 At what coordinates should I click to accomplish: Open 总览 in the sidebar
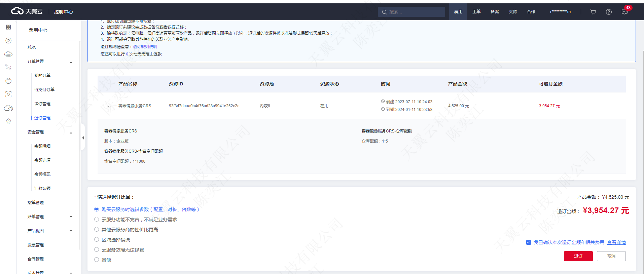(x=32, y=47)
